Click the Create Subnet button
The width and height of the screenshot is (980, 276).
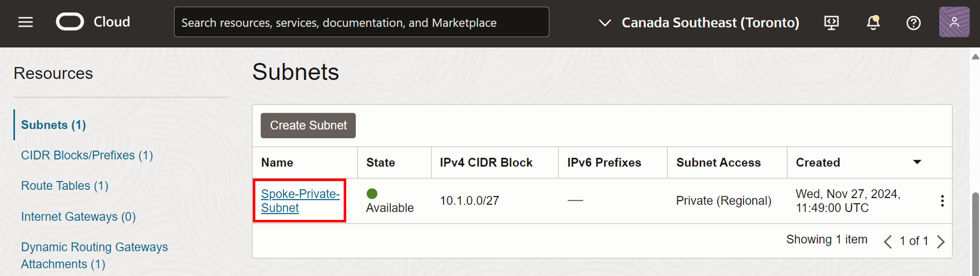click(308, 126)
